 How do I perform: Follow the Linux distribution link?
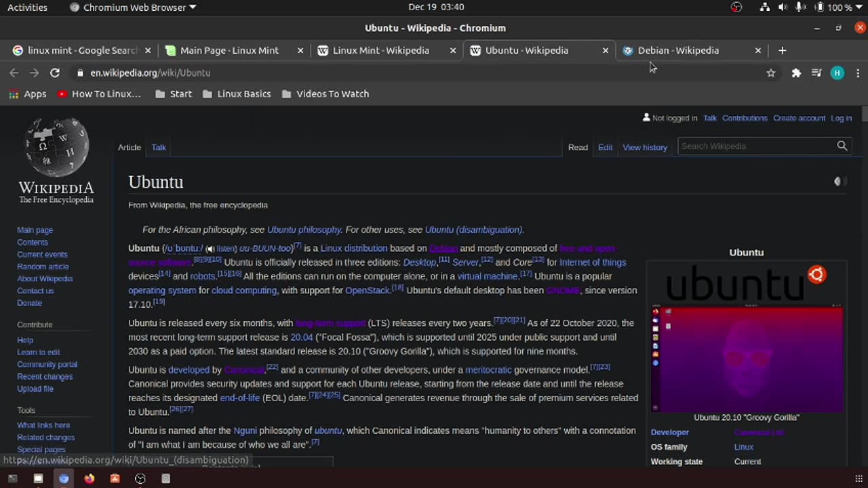353,248
